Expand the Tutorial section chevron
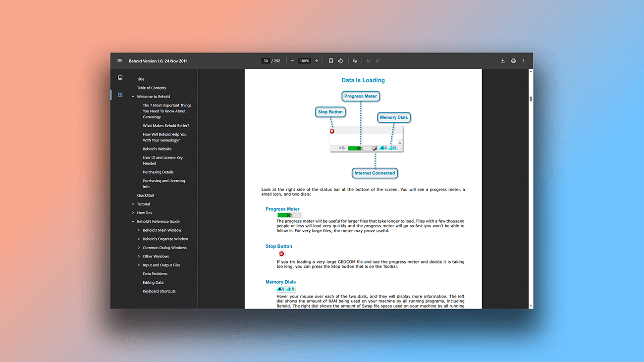 tap(133, 204)
